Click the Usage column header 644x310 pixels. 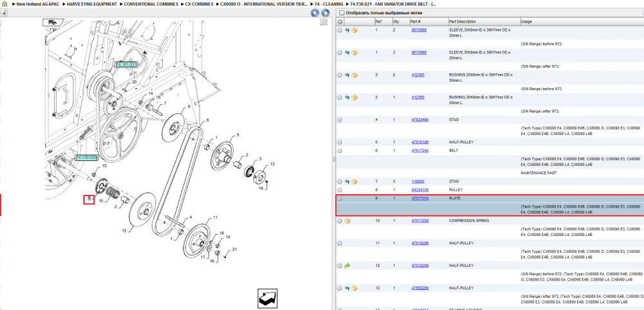[582, 22]
